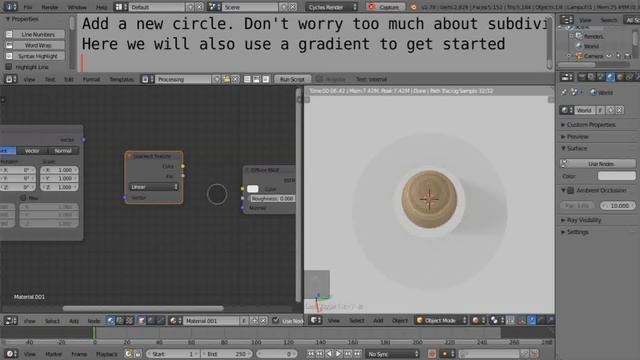Click the Diffuse BSDF Color swatch

click(x=253, y=189)
